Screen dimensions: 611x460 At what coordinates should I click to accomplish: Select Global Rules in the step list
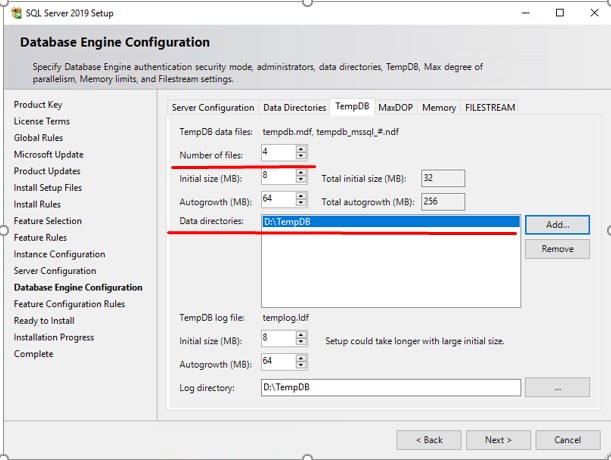[x=38, y=138]
